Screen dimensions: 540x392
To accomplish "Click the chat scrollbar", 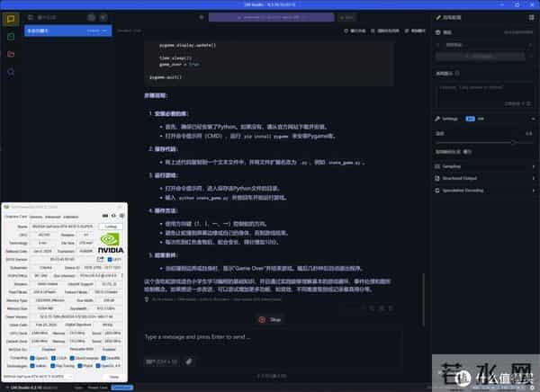I will click(423, 299).
